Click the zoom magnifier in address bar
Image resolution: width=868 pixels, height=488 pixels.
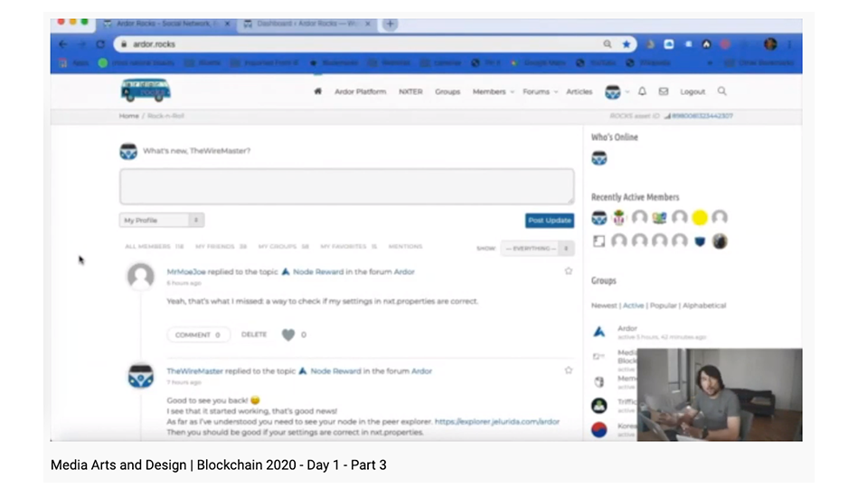pyautogui.click(x=608, y=44)
